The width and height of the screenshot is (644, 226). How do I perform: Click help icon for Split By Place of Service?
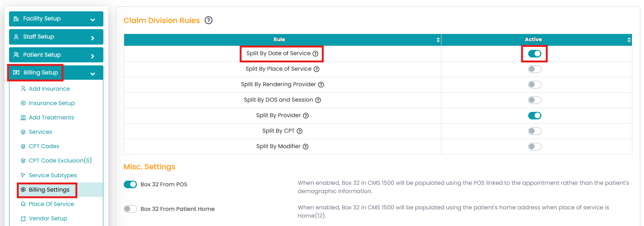[x=317, y=69]
